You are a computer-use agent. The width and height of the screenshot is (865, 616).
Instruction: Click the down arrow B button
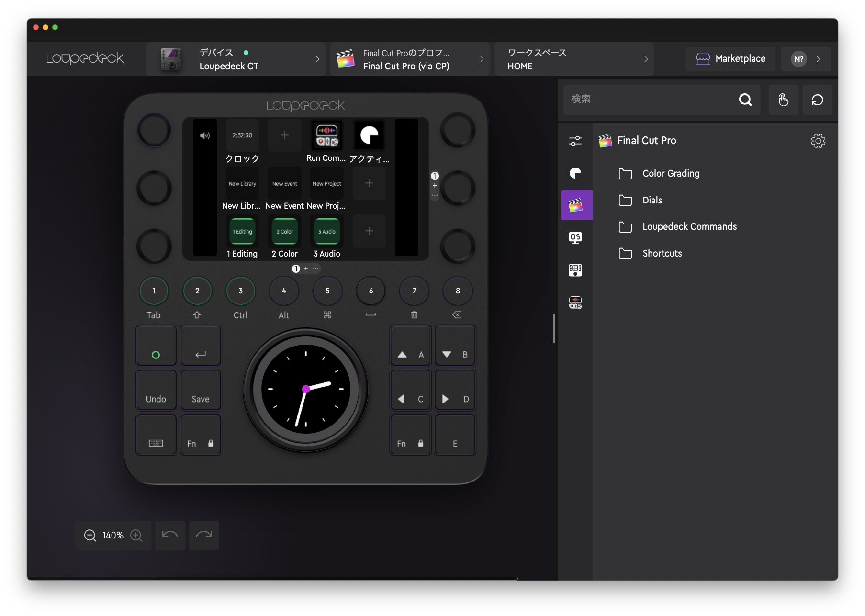click(x=455, y=346)
